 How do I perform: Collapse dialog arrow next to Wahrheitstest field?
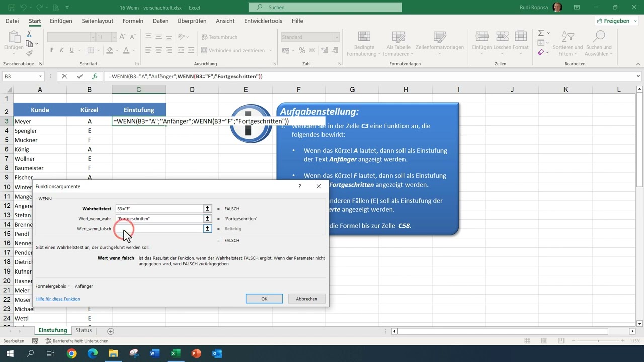click(x=207, y=208)
